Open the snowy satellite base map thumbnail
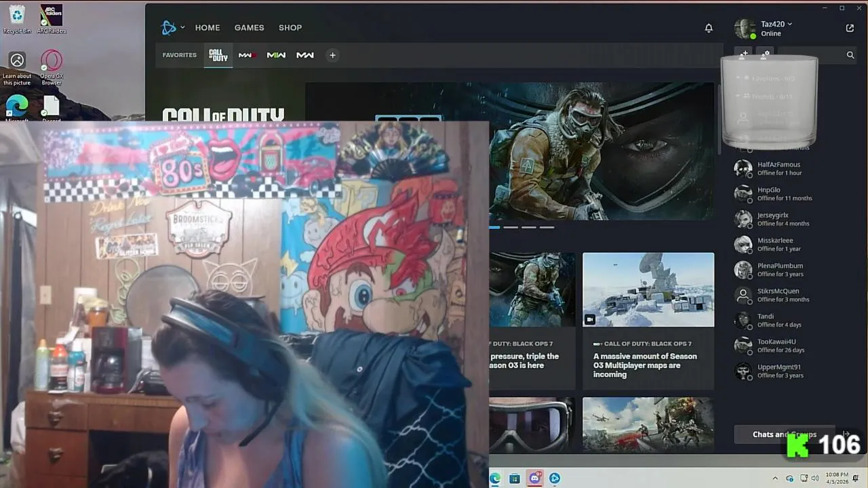 coord(648,289)
